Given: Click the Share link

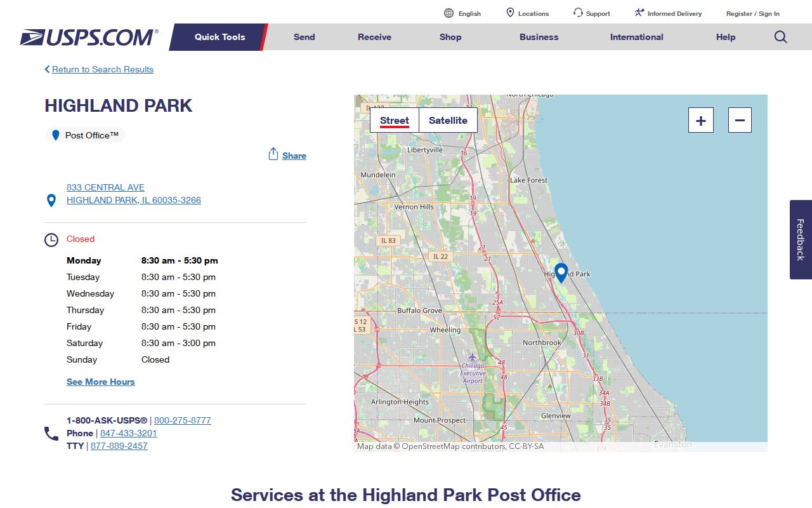Looking at the screenshot, I should (294, 156).
